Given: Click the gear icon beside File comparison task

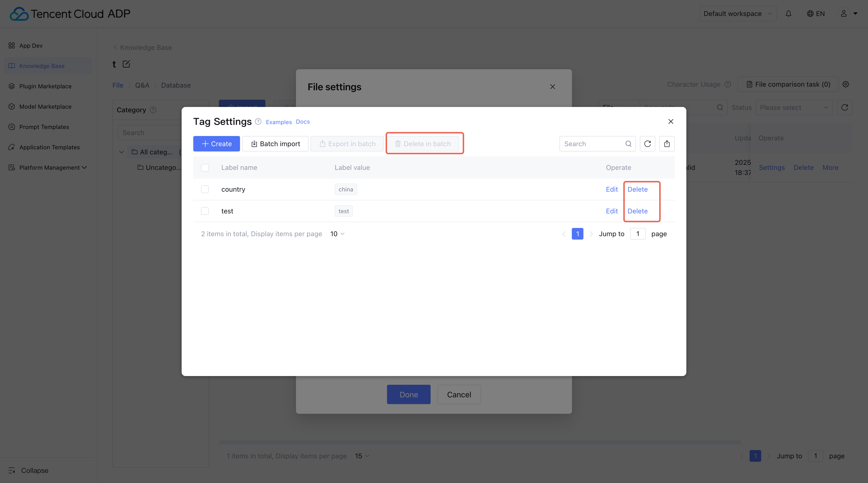Looking at the screenshot, I should click(846, 84).
